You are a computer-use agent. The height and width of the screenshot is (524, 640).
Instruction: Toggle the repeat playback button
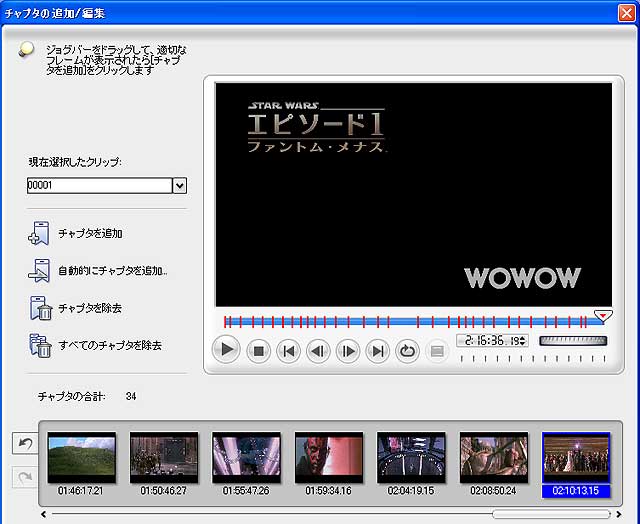(x=407, y=351)
